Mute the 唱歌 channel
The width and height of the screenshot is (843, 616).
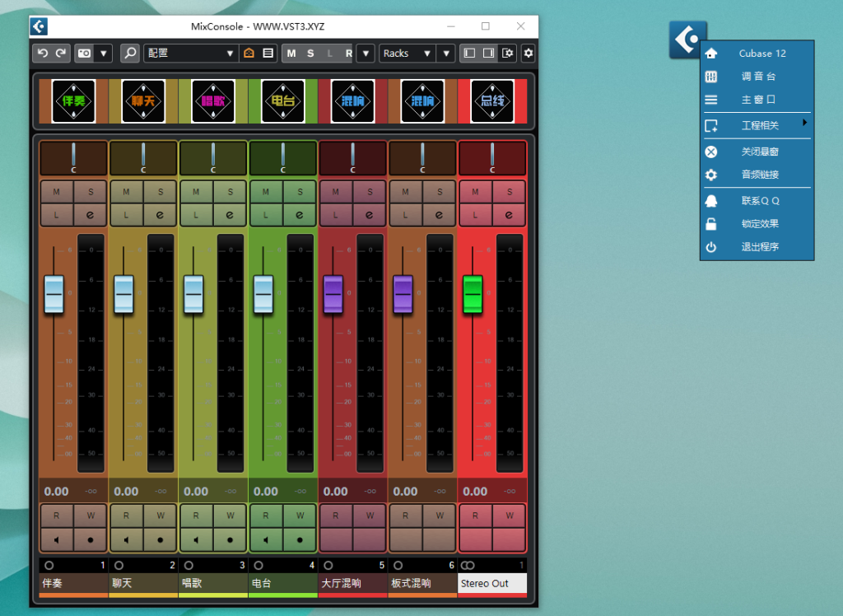tap(196, 192)
